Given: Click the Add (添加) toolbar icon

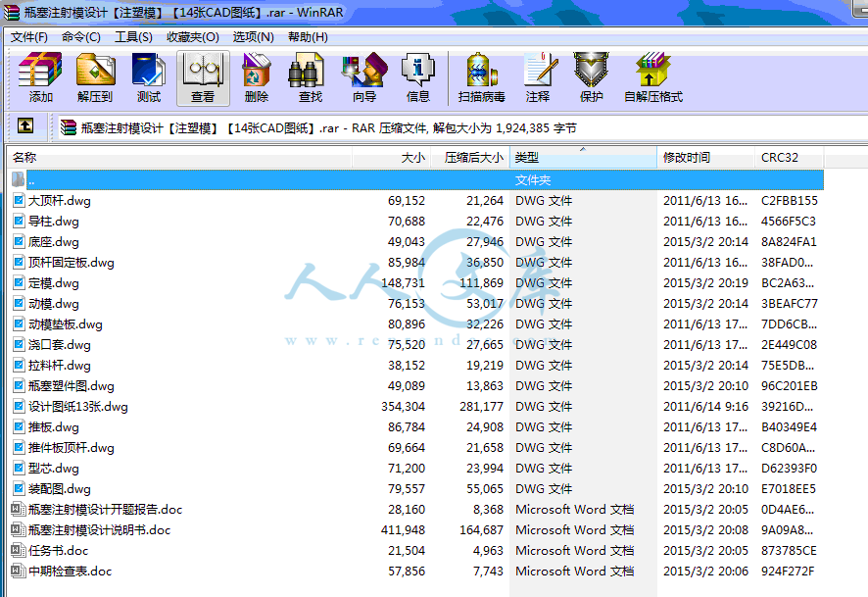Looking at the screenshot, I should coord(40,77).
